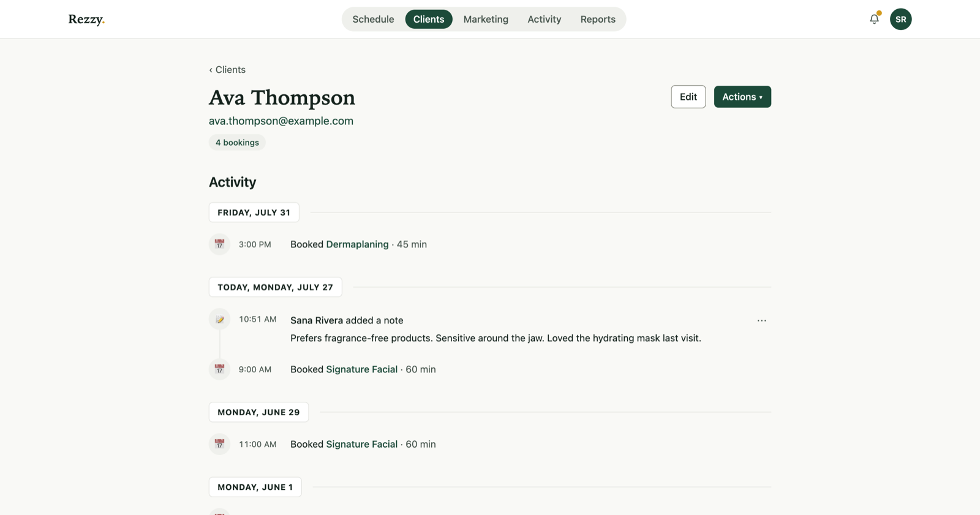Open Signature Facial link on June 29

point(361,444)
